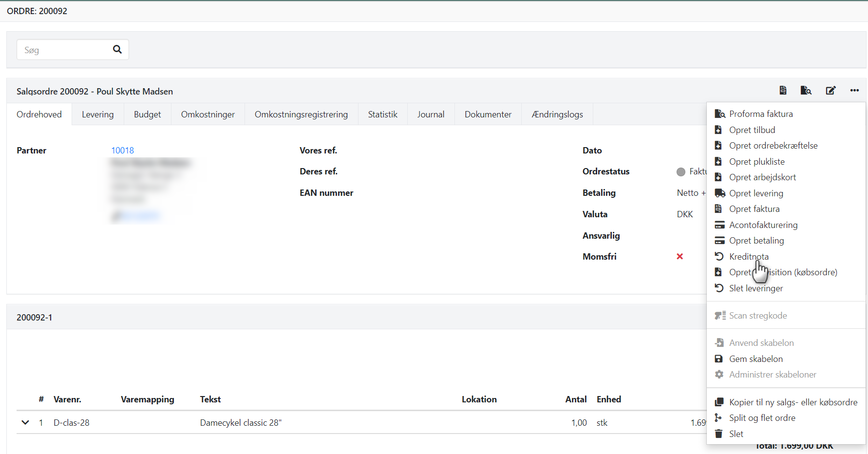Image resolution: width=868 pixels, height=454 pixels.
Task: Click the Søg search input field
Action: [63, 50]
